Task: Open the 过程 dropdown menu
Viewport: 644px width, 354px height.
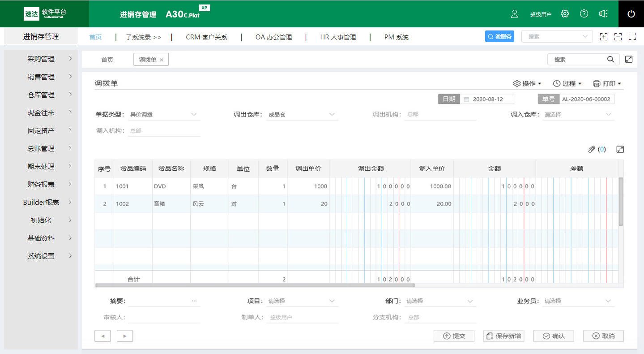Action: (567, 84)
